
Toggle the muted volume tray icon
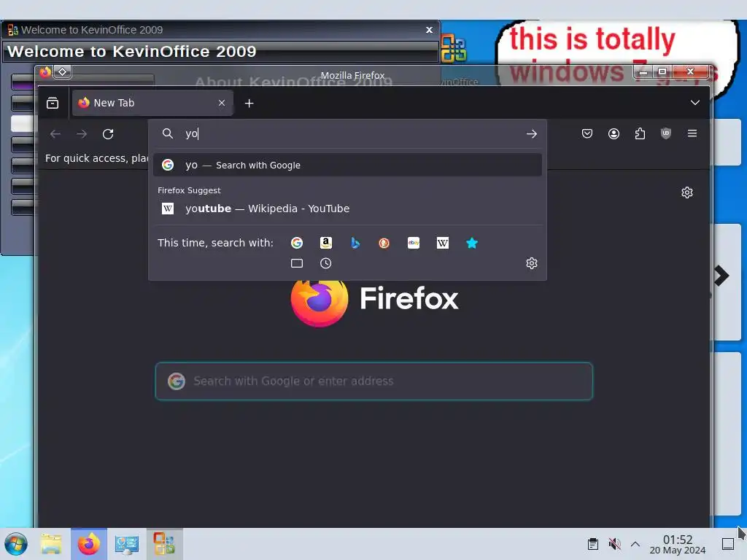(x=614, y=544)
